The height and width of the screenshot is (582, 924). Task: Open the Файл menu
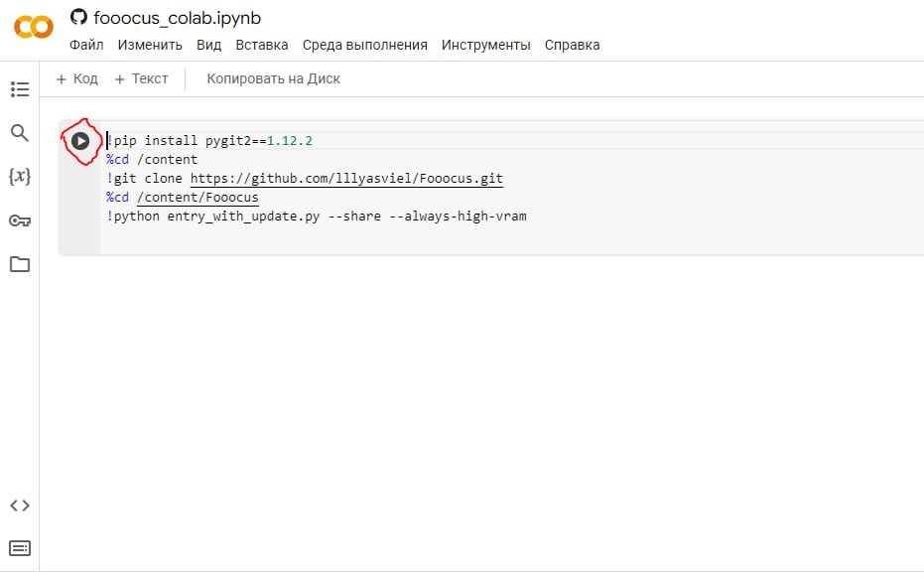pyautogui.click(x=86, y=45)
